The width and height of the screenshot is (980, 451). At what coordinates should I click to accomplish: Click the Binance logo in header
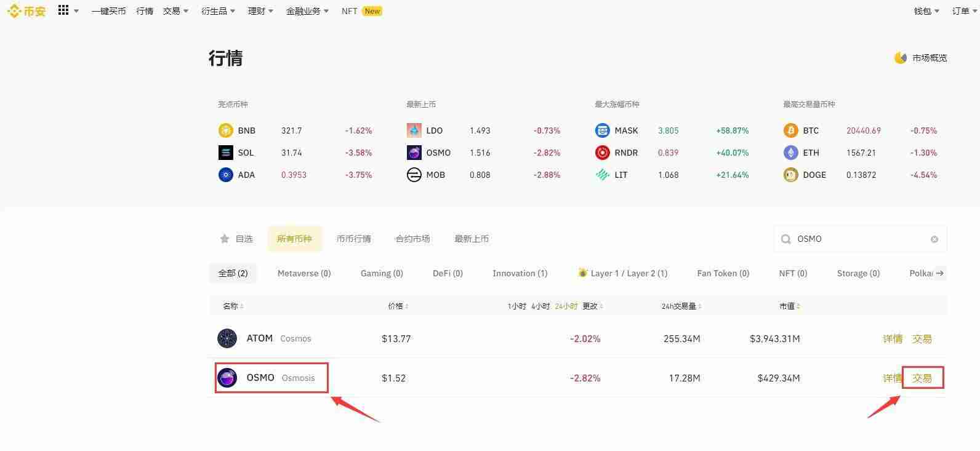(x=26, y=11)
